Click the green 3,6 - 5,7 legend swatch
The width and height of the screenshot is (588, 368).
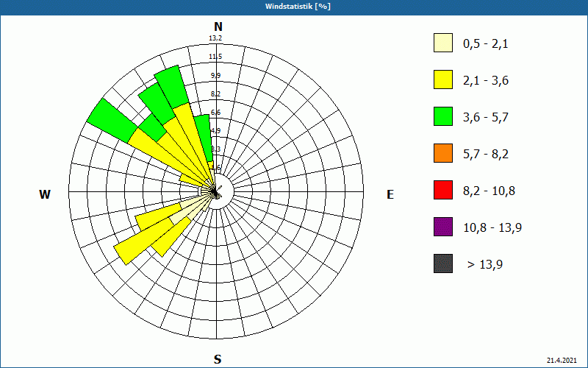click(443, 116)
